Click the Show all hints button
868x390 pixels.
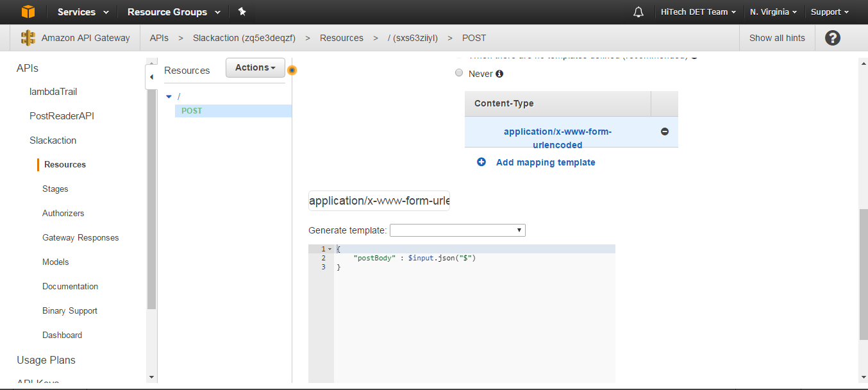(x=777, y=38)
